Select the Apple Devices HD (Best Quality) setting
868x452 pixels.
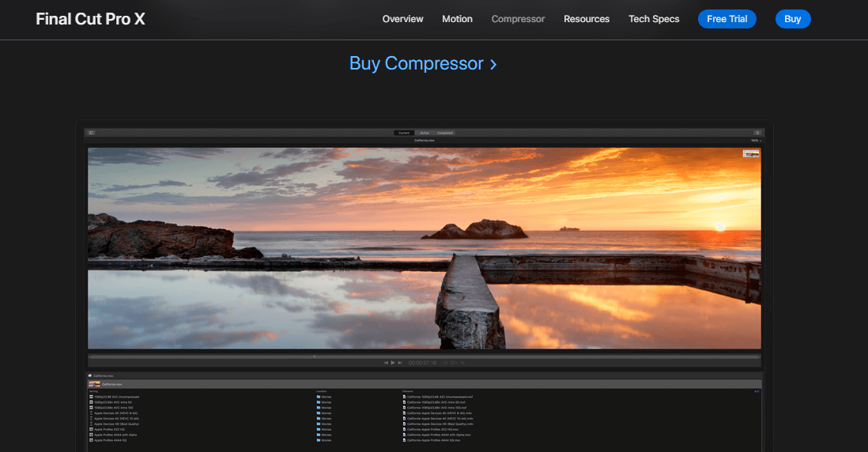click(x=114, y=424)
